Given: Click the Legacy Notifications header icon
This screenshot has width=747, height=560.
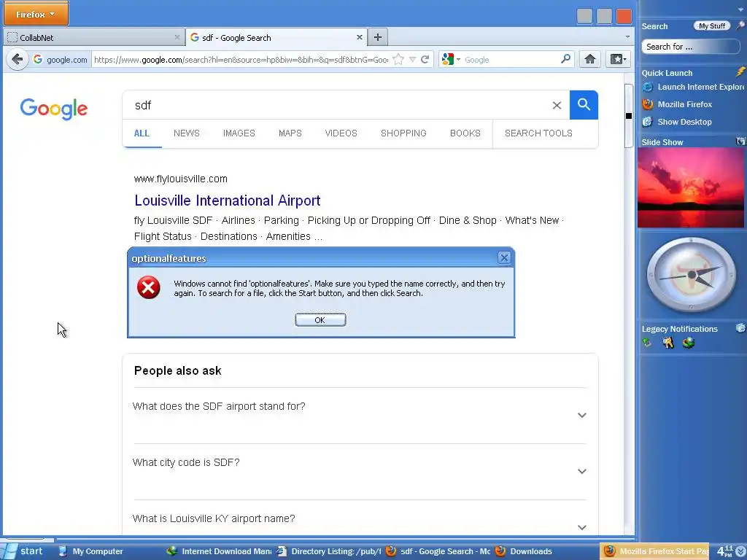Looking at the screenshot, I should pos(740,328).
